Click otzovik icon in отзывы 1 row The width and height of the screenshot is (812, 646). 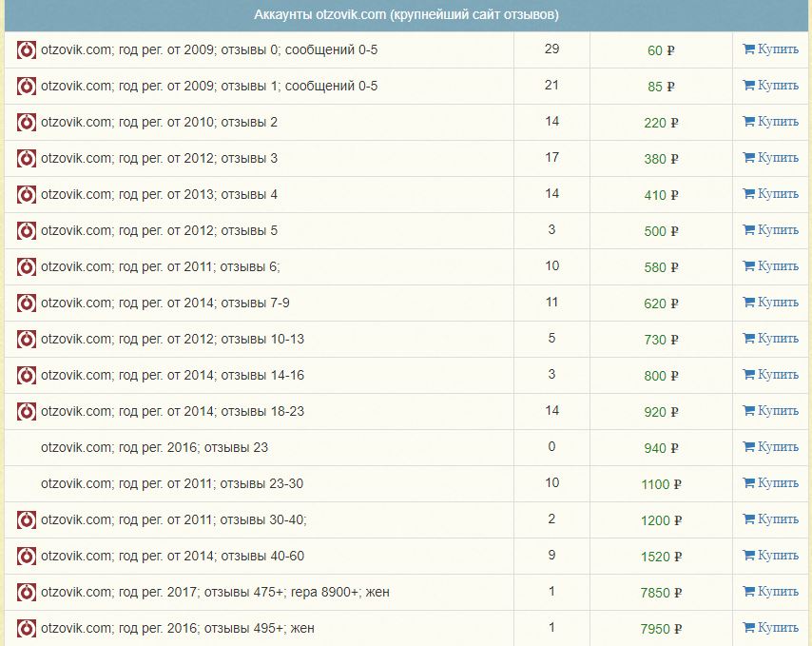click(27, 86)
